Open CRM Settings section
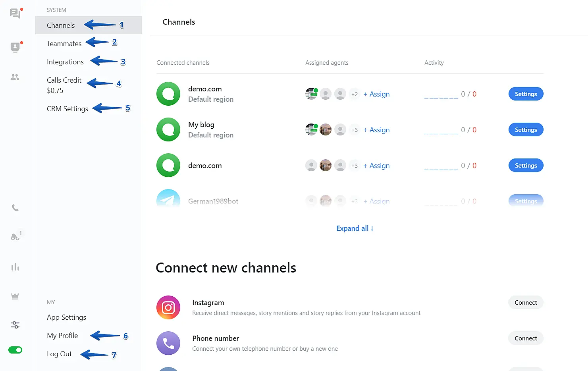The width and height of the screenshot is (588, 371). (67, 109)
